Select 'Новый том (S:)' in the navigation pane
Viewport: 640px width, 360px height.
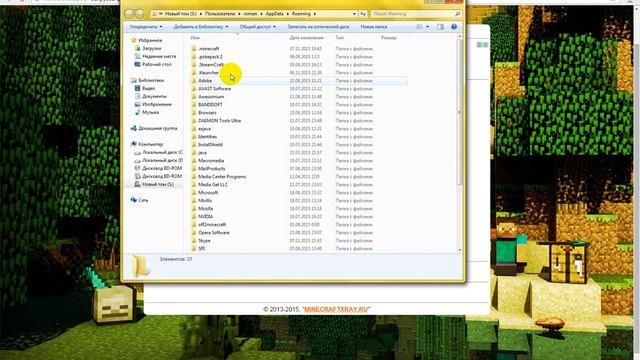pyautogui.click(x=158, y=184)
